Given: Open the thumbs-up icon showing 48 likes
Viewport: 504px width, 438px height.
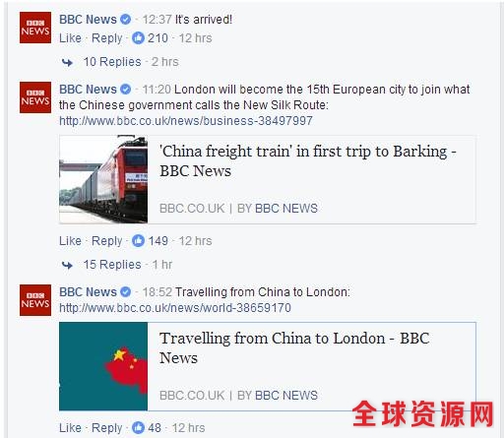Looking at the screenshot, I should 138,427.
